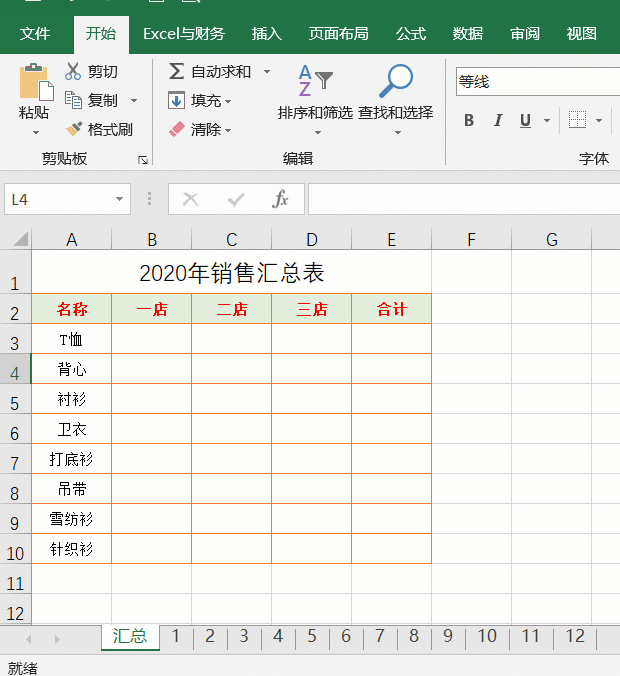
Task: Click the sheet scroll left arrow
Action: coord(29,639)
